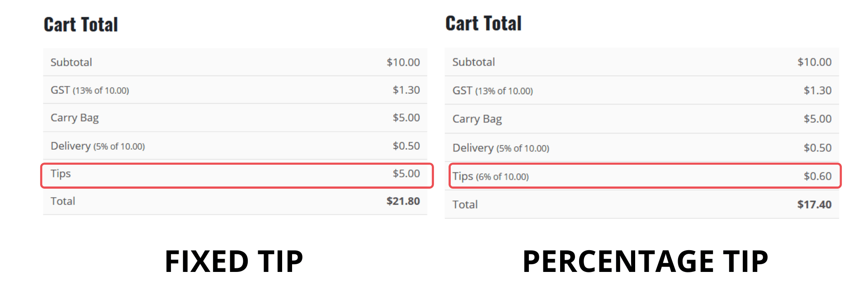Select the Tips $0.60 amount

817,176
